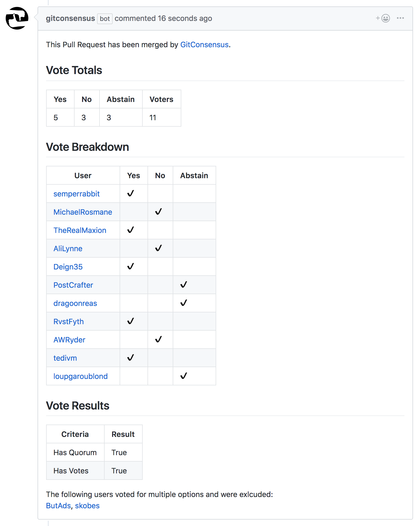Click the PostCrafter link

73,285
